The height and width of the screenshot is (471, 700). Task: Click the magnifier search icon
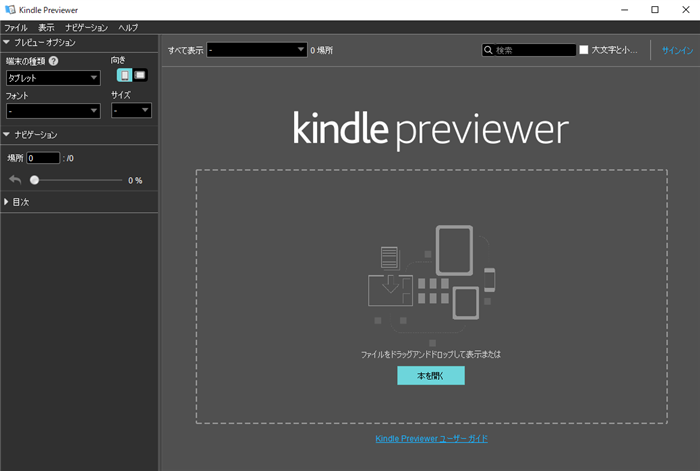pos(488,50)
